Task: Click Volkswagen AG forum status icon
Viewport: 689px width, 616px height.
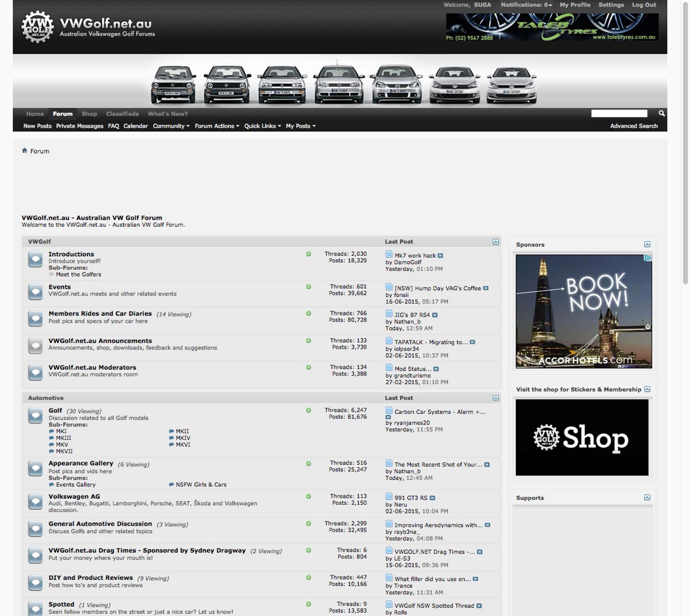Action: pos(35,502)
